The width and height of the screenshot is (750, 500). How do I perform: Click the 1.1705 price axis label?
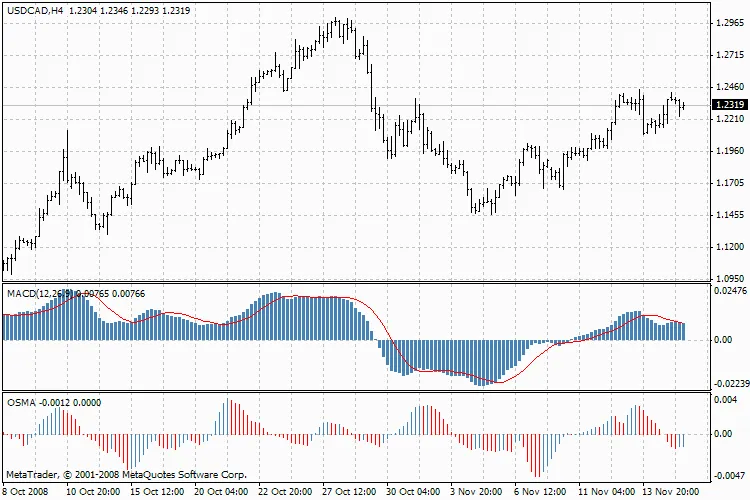pyautogui.click(x=728, y=183)
